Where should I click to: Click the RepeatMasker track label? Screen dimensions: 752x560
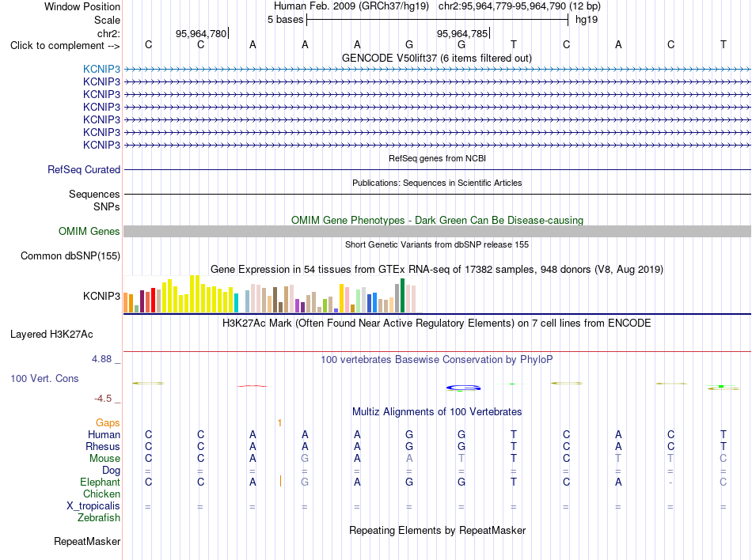(87, 541)
